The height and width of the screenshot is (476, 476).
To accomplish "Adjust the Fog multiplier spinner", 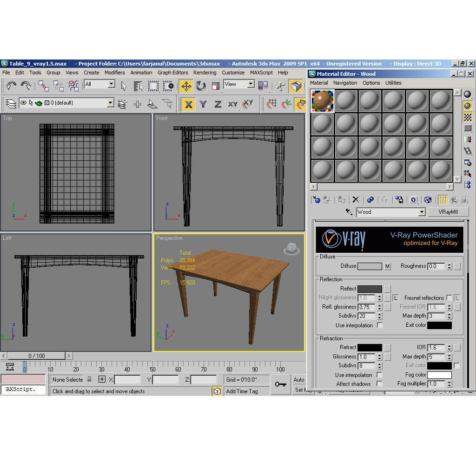I will (x=450, y=383).
